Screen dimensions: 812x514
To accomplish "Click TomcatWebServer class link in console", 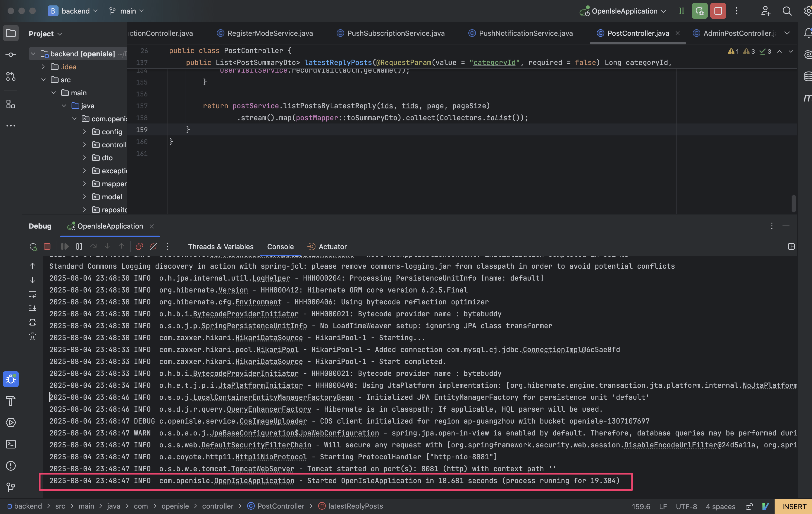I will click(262, 469).
